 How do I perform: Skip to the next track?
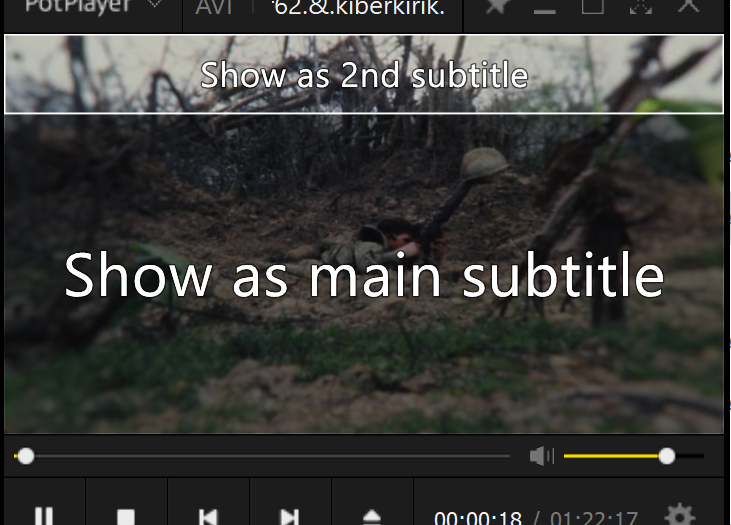pyautogui.click(x=290, y=517)
